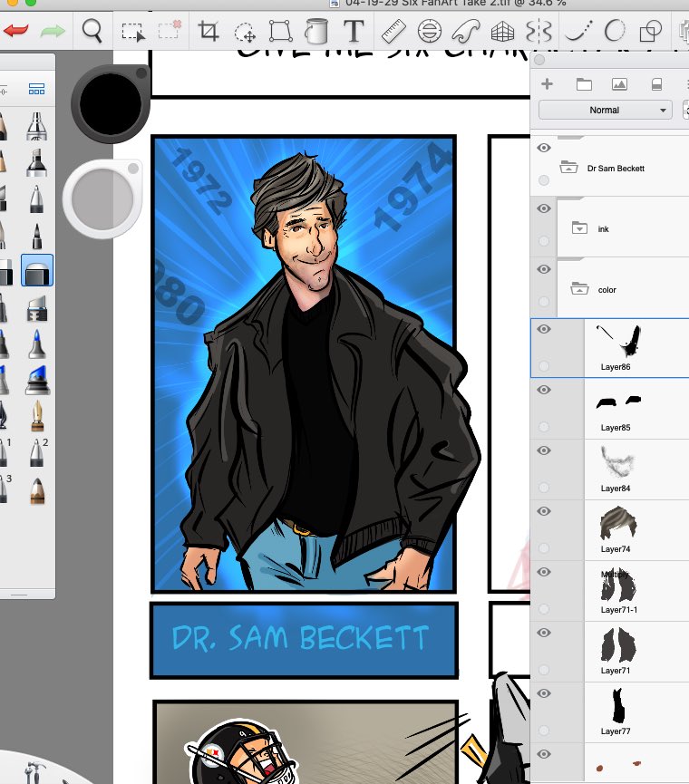
Task: Open the Normal blend mode dropdown
Action: coord(607,110)
